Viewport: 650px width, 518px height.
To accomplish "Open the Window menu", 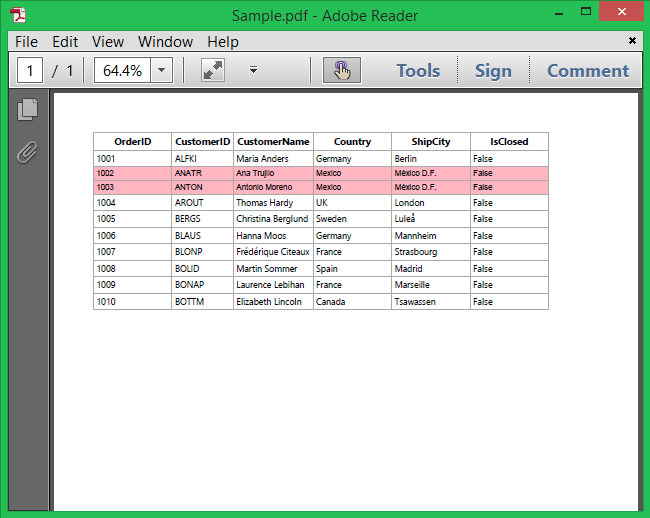I will 165,42.
